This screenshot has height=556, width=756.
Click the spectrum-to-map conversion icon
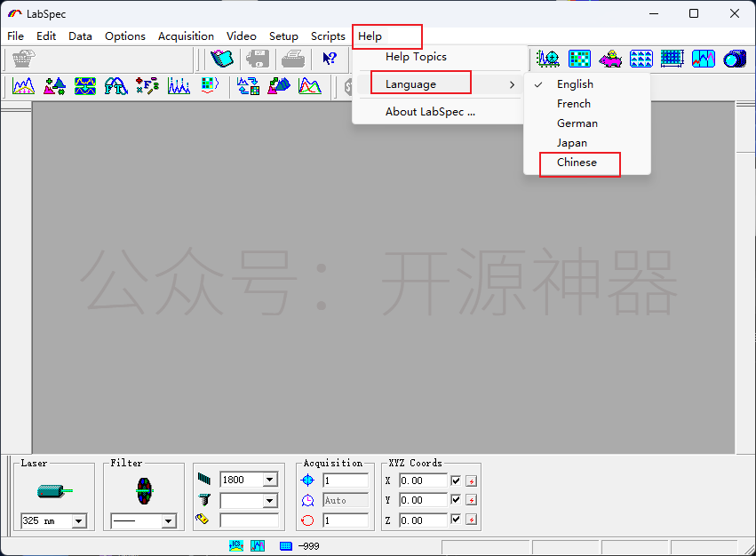click(248, 86)
